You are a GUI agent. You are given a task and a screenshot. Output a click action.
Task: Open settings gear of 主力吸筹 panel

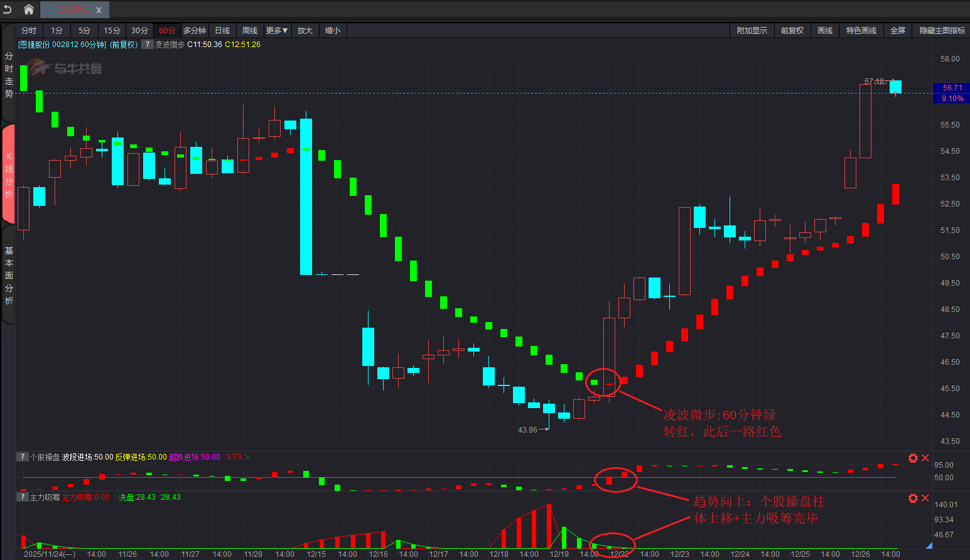coord(913,498)
